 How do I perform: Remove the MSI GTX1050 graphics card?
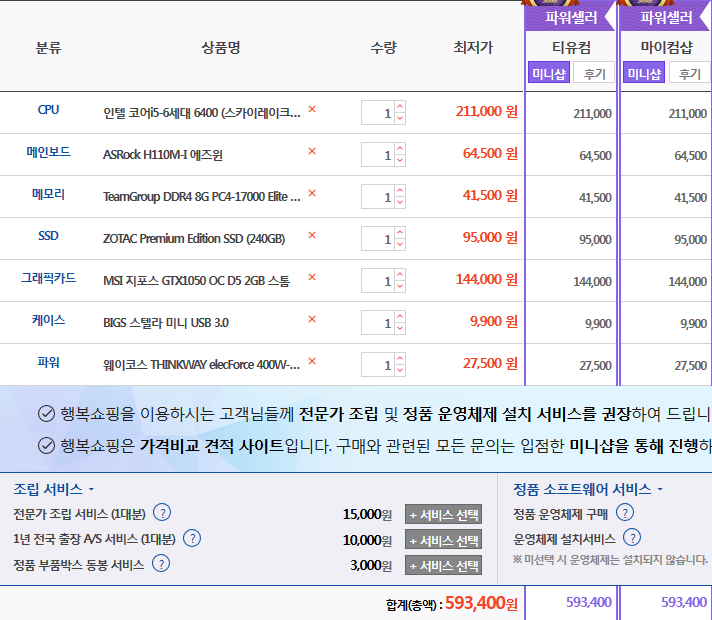tap(312, 277)
